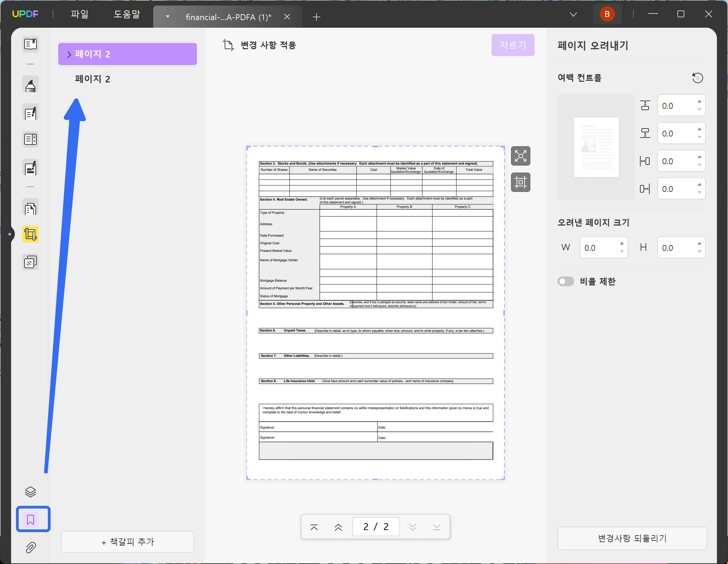The width and height of the screenshot is (728, 564).
Task: Open the Edit PDF tool icon
Action: pyautogui.click(x=31, y=113)
